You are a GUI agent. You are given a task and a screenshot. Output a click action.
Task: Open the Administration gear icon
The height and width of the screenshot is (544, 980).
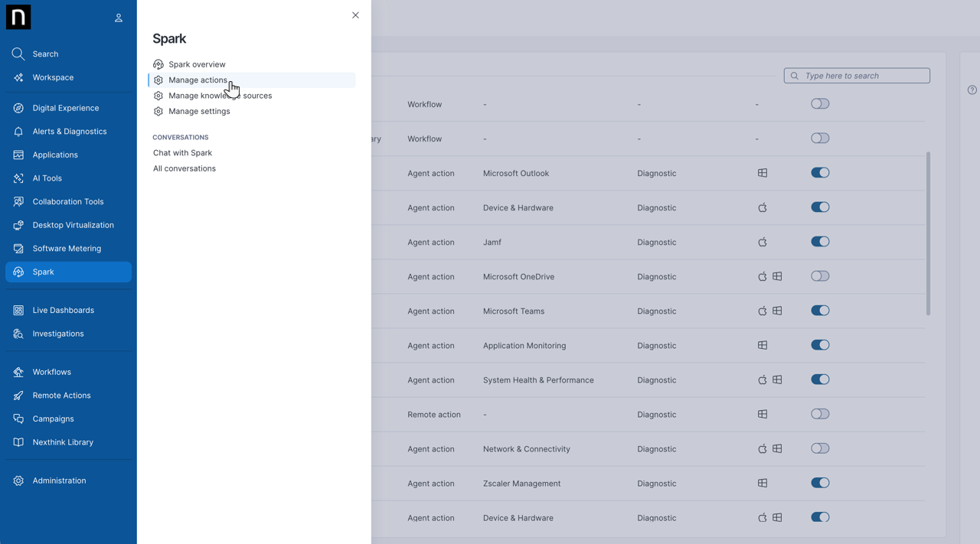[x=18, y=481]
